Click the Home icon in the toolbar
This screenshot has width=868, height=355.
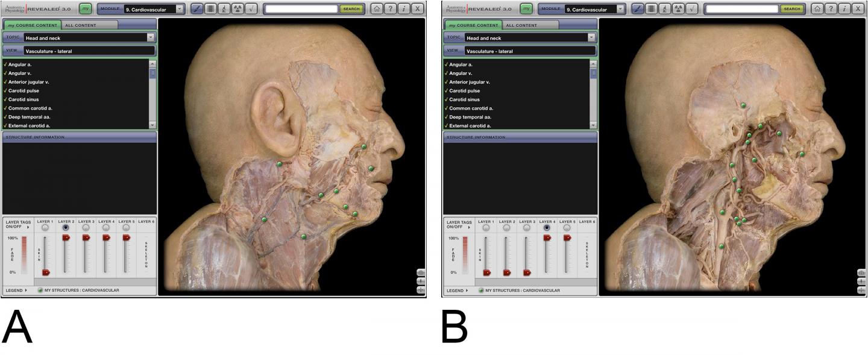[x=377, y=9]
